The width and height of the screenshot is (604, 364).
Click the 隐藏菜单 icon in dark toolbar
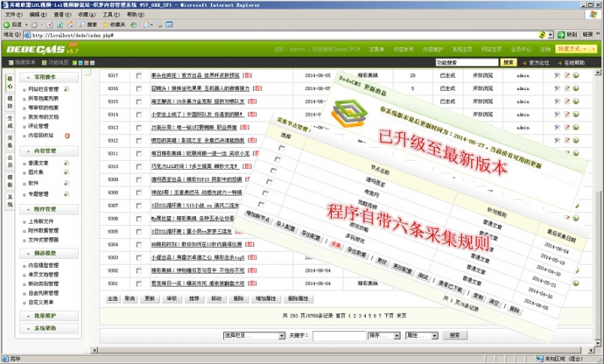pos(11,62)
